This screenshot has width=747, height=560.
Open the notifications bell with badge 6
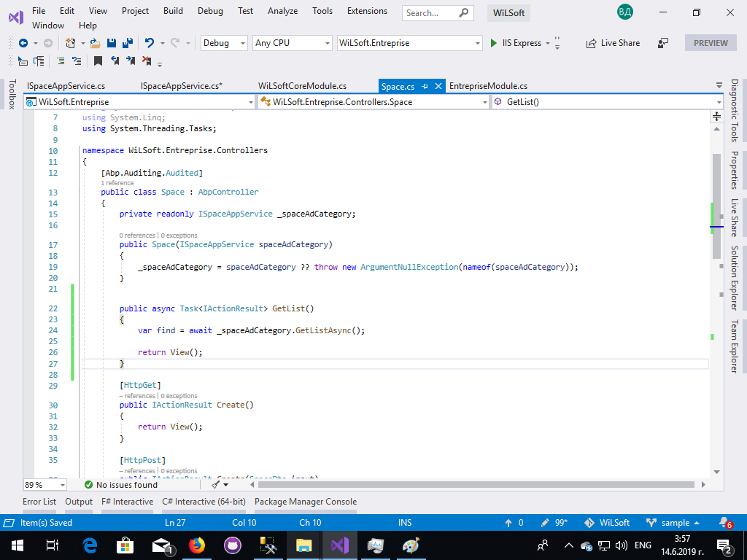click(x=726, y=523)
